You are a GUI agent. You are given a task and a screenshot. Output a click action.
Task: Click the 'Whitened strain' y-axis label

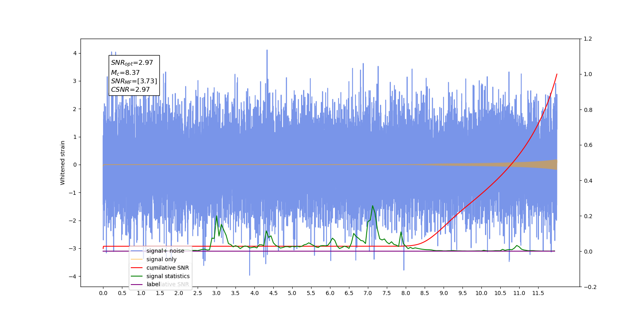coord(63,163)
